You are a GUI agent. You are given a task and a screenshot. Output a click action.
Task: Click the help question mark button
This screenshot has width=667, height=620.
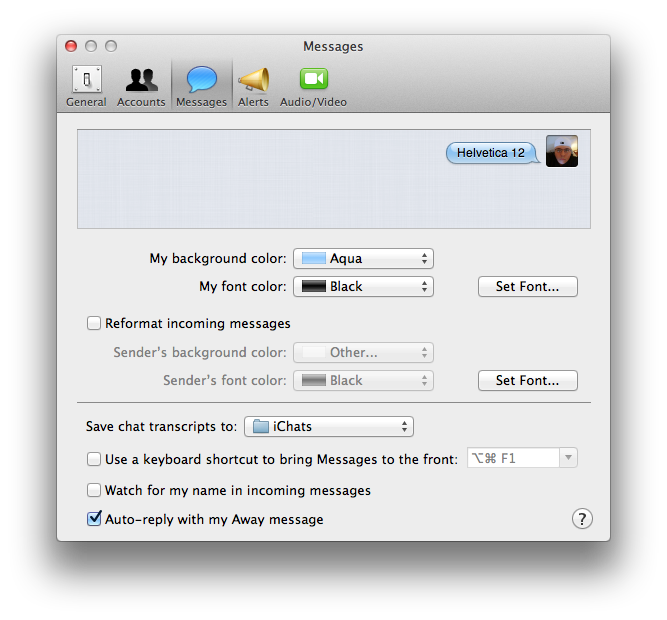pyautogui.click(x=582, y=519)
